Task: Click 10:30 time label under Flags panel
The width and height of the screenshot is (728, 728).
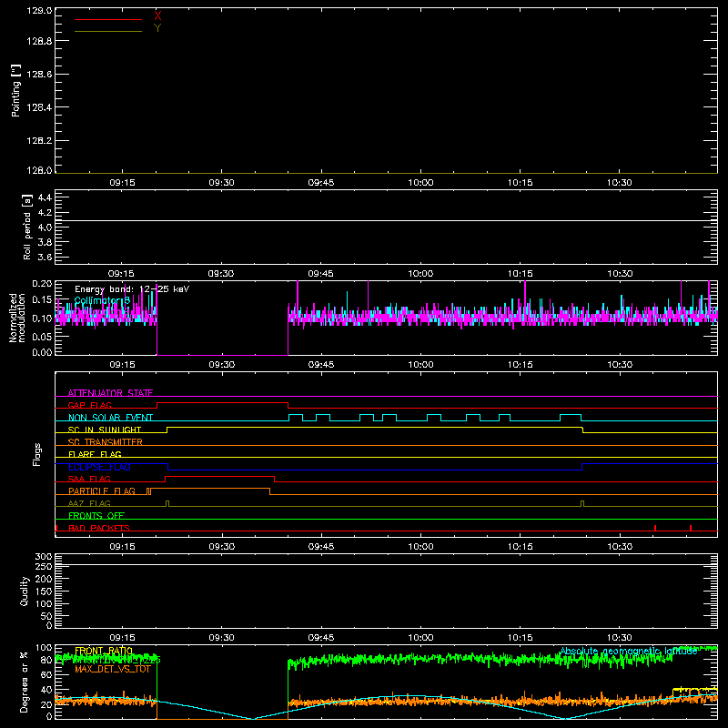Action: [620, 547]
